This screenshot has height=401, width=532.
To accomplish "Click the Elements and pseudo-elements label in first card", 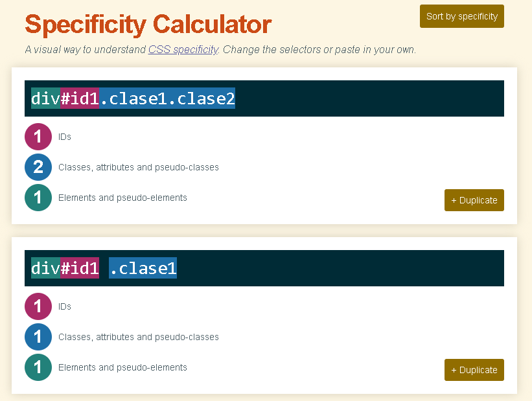I will [x=122, y=198].
